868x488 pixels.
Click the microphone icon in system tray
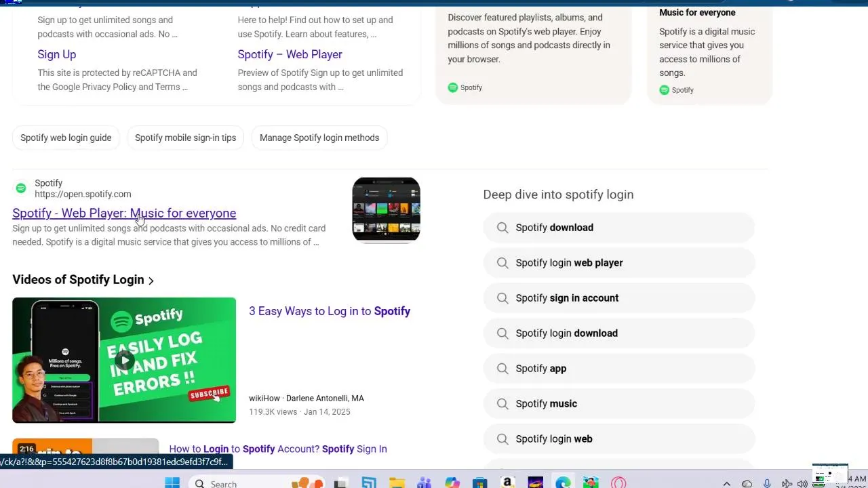(x=767, y=484)
